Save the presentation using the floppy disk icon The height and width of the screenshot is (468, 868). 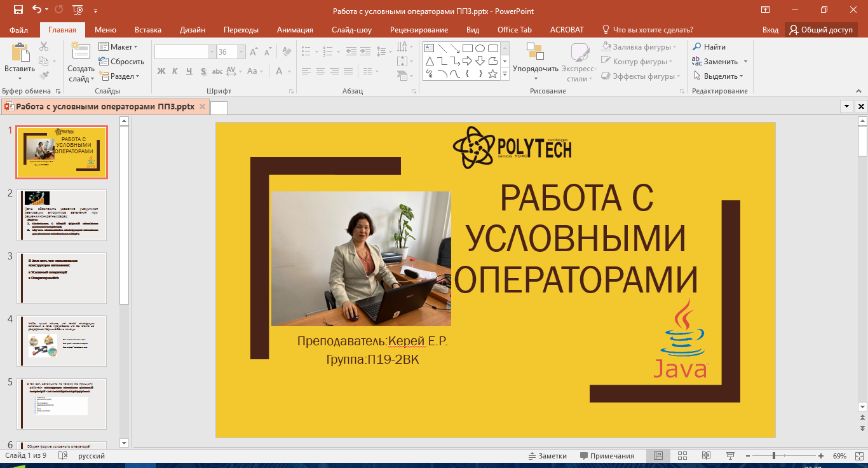click(x=18, y=10)
